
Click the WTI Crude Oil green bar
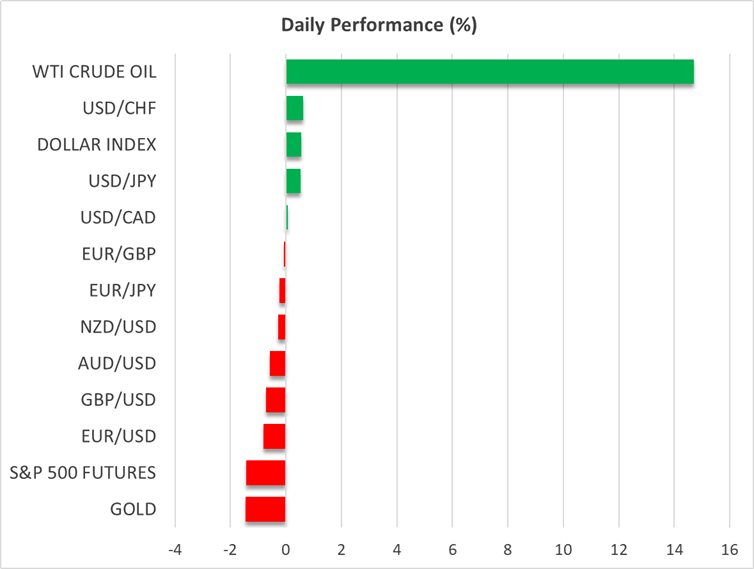(489, 72)
